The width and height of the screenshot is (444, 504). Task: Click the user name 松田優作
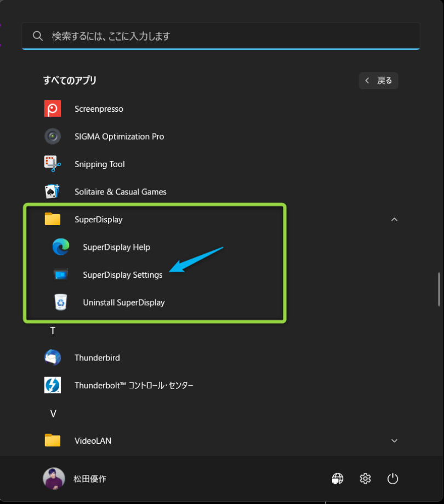pos(90,479)
